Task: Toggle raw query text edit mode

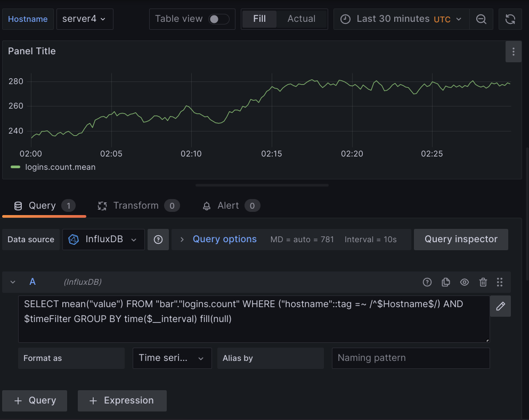Action: pos(500,306)
